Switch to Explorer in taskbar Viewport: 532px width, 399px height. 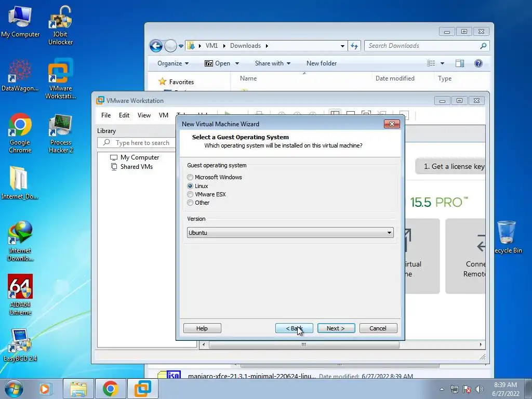coord(78,389)
